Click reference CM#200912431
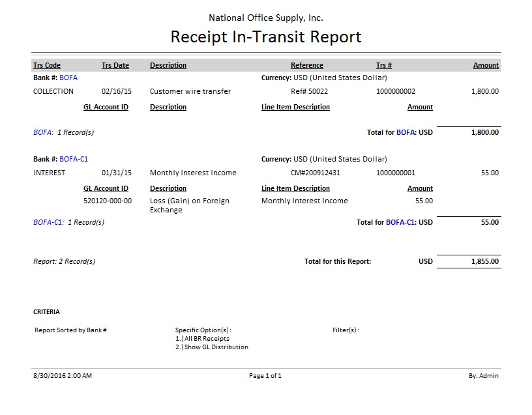The height and width of the screenshot is (415, 532). pyautogui.click(x=316, y=173)
